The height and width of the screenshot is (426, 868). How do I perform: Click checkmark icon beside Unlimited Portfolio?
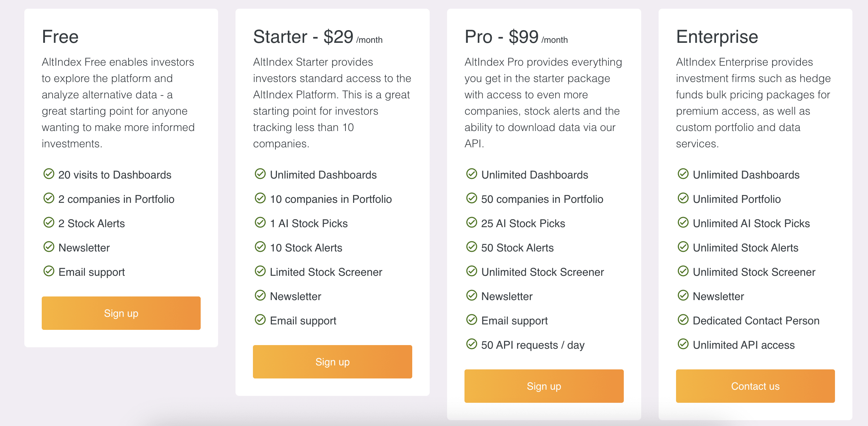coord(683,198)
